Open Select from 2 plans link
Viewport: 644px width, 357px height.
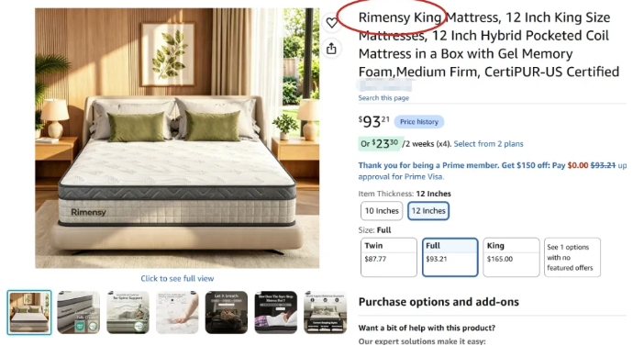[x=488, y=144]
